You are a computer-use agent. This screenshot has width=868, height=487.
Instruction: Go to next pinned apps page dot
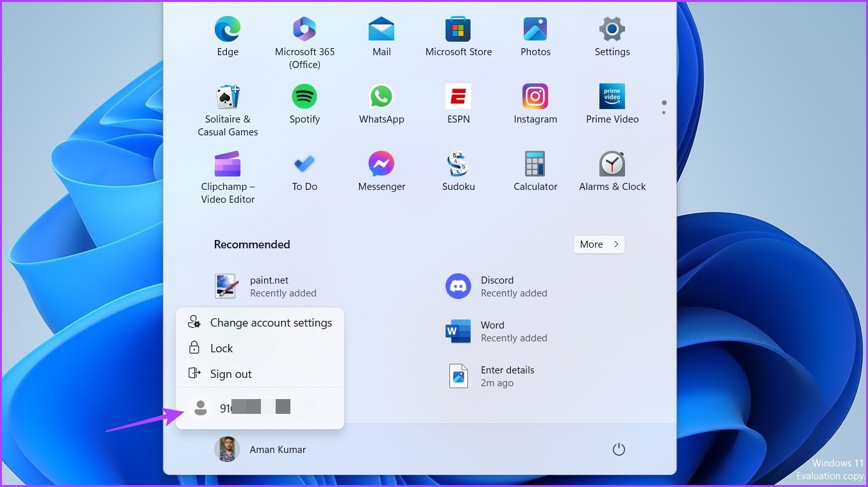[664, 113]
